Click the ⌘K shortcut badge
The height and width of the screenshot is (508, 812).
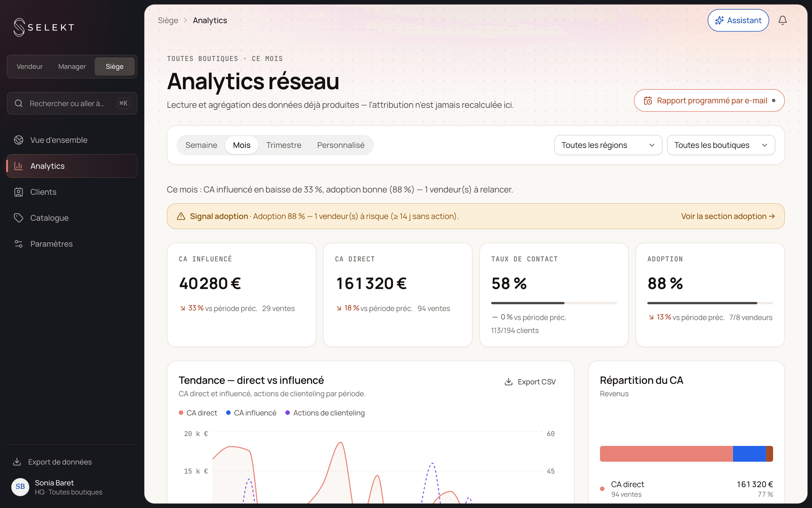click(123, 104)
